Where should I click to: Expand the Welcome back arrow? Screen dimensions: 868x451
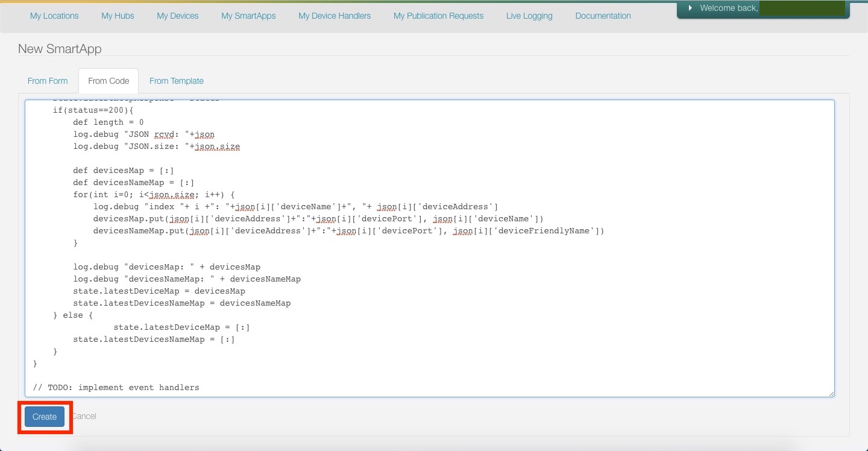(x=691, y=8)
